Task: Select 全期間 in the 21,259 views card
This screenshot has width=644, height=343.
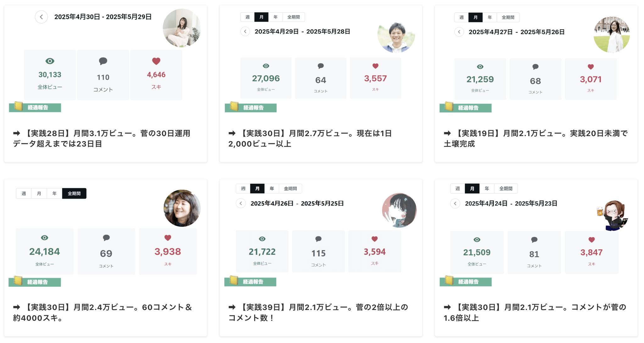Action: (508, 17)
